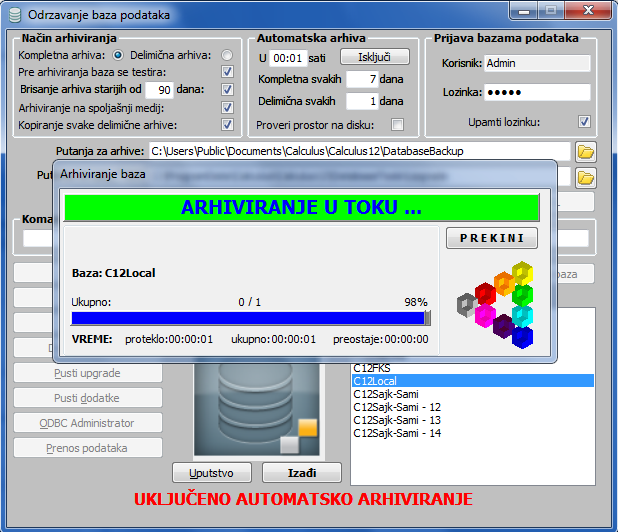Click the automatic archive time field 00:01
This screenshot has height=532, width=618.
click(x=288, y=58)
